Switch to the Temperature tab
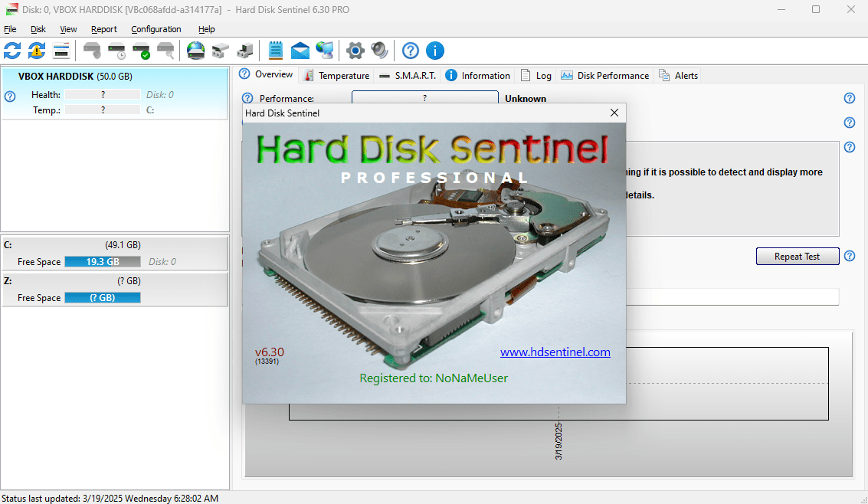The image size is (868, 504). point(336,75)
